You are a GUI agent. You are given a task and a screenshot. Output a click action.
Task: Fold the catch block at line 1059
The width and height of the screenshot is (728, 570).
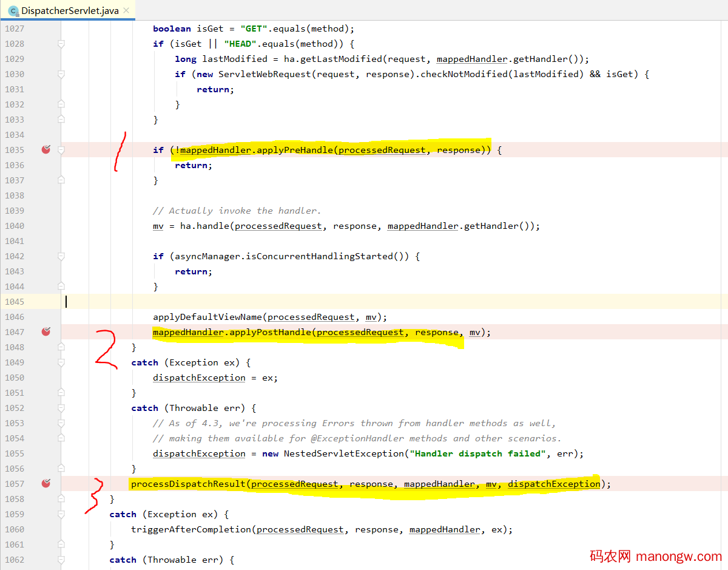pos(61,514)
